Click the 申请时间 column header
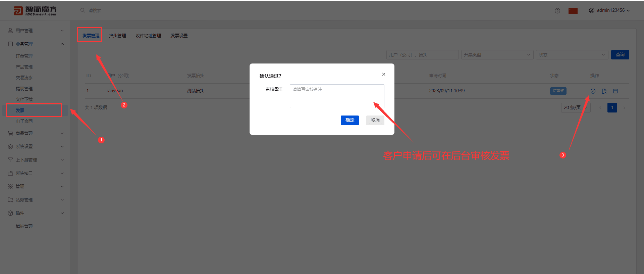This screenshot has width=644, height=274. click(438, 76)
